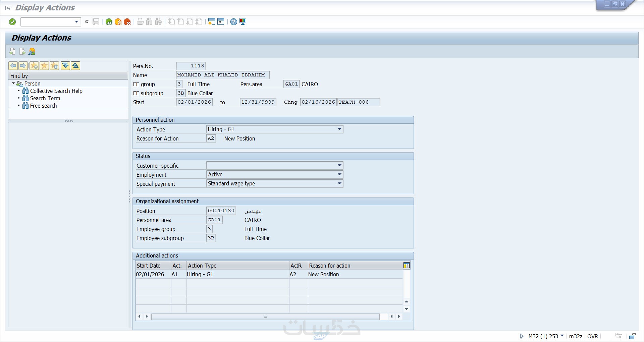Screen dimensions: 644x342
Task: Click the Name field MOHAMED ALI KHALED IBRAHIM
Action: coord(223,75)
